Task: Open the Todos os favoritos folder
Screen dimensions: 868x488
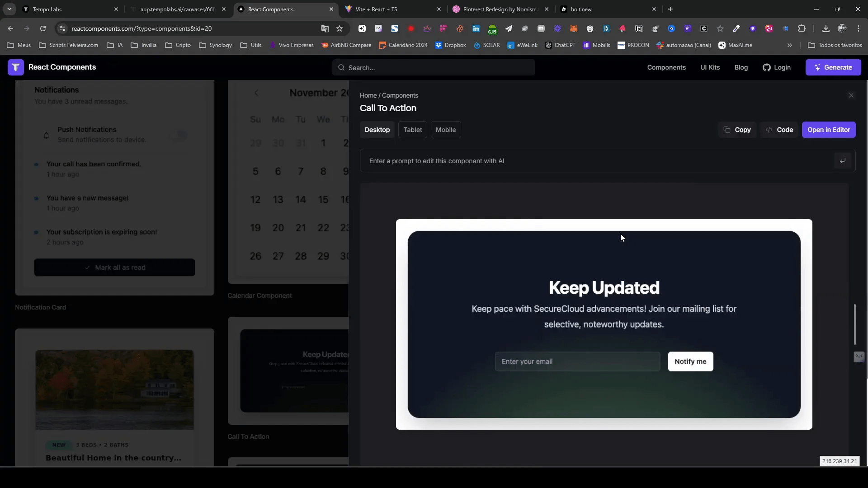Action: [835, 45]
